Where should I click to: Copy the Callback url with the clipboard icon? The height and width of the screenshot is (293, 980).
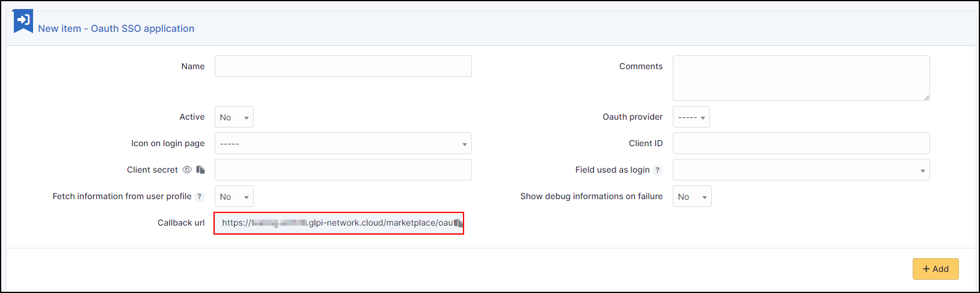point(458,223)
